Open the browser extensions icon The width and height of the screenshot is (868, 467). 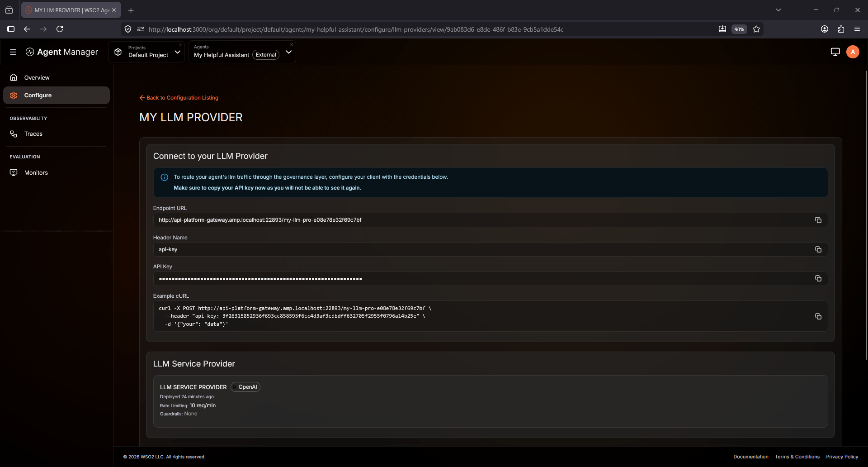click(841, 29)
